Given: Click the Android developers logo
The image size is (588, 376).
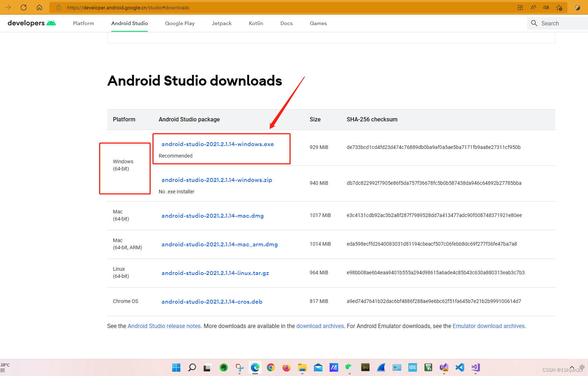Looking at the screenshot, I should coord(31,23).
